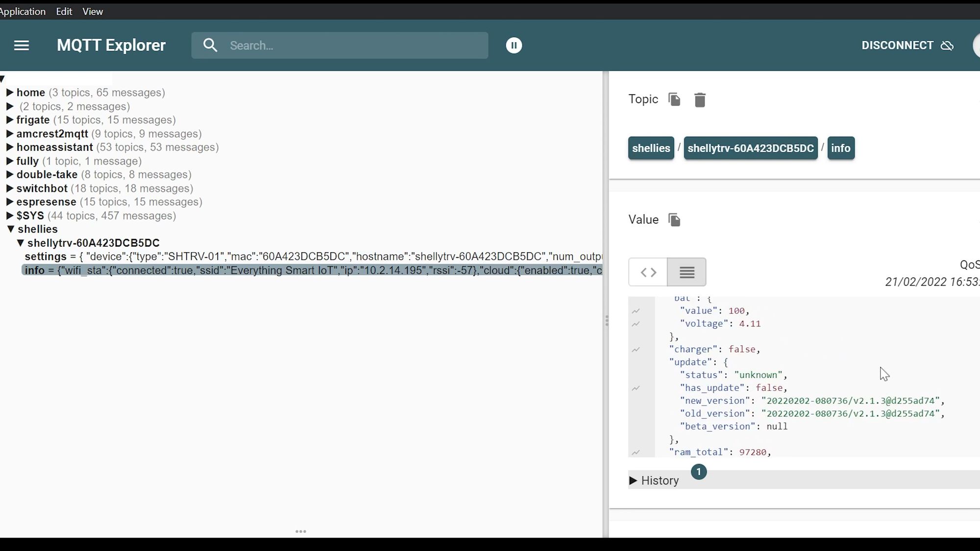Viewport: 980px width, 551px height.
Task: Collapse the shellies topic
Action: coord(10,229)
